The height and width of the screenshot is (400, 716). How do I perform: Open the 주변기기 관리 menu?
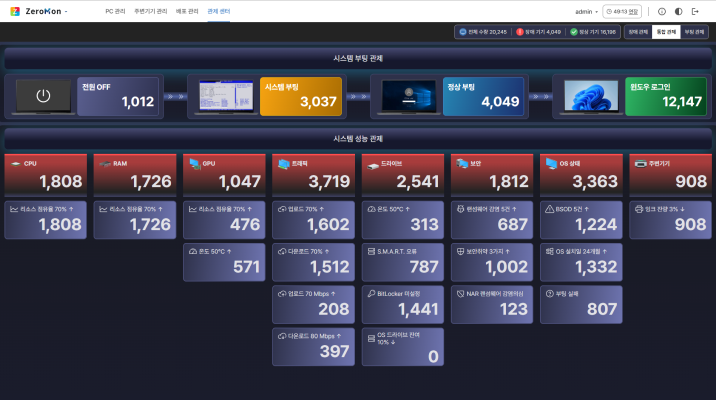pos(150,11)
